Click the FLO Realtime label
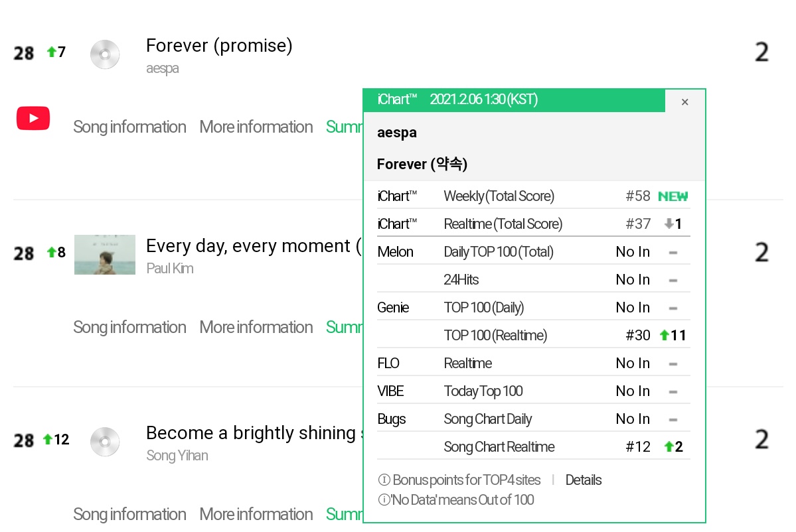The width and height of the screenshot is (796, 532). (x=467, y=363)
